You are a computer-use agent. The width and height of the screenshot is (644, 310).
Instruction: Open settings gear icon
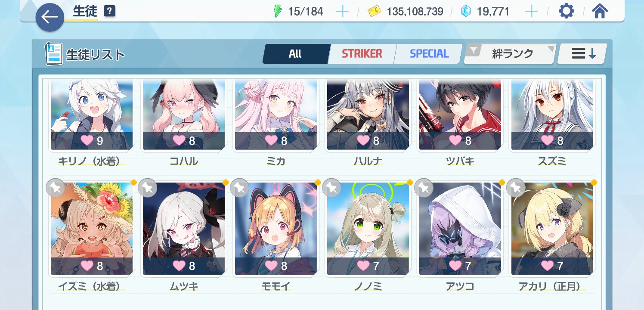566,11
